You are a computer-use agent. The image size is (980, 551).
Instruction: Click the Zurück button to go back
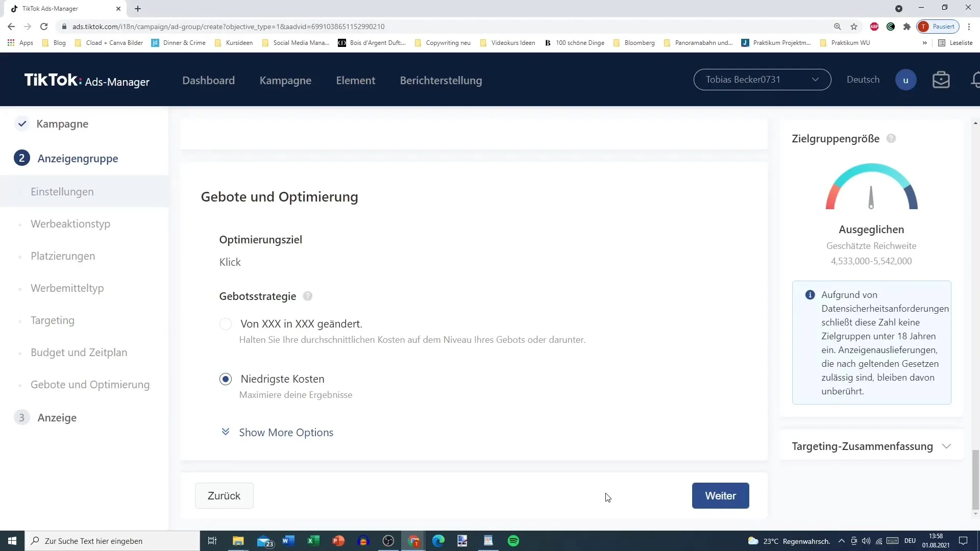224,496
